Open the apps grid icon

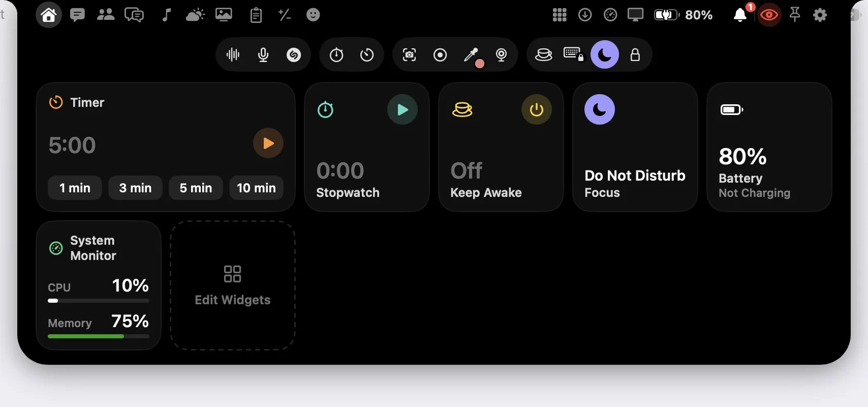(x=560, y=15)
